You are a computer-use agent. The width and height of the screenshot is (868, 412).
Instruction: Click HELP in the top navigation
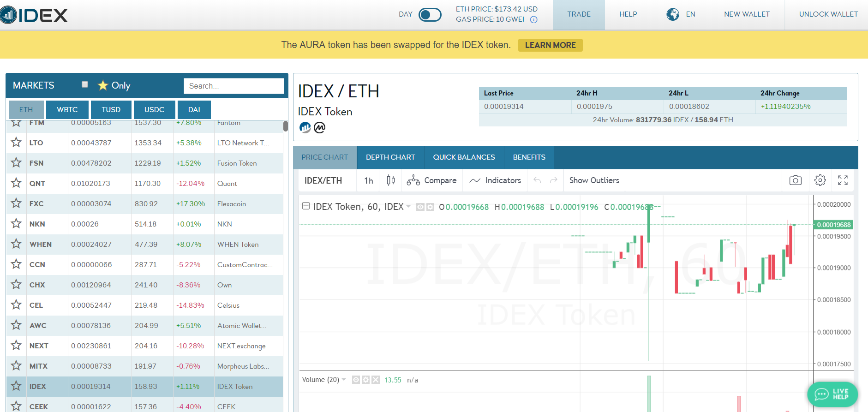(628, 14)
